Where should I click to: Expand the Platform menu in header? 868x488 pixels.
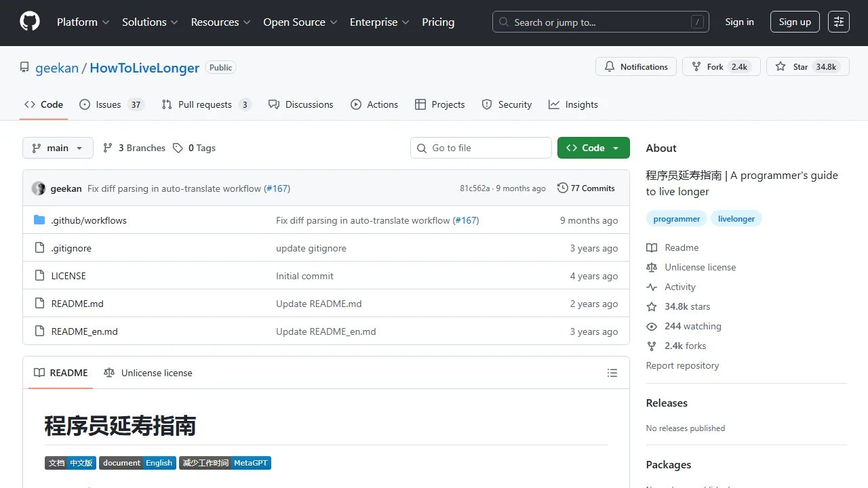point(83,22)
